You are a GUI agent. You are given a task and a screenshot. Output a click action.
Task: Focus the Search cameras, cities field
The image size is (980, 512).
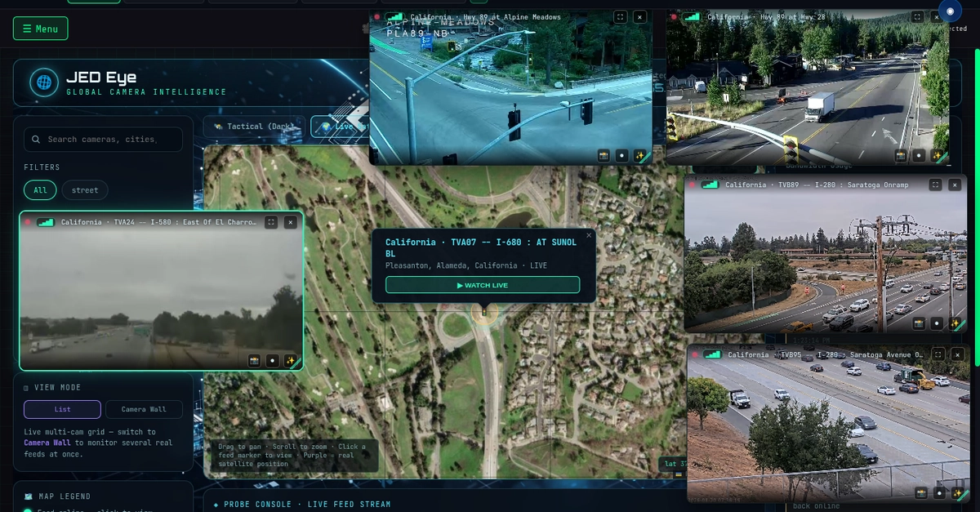[x=103, y=140]
